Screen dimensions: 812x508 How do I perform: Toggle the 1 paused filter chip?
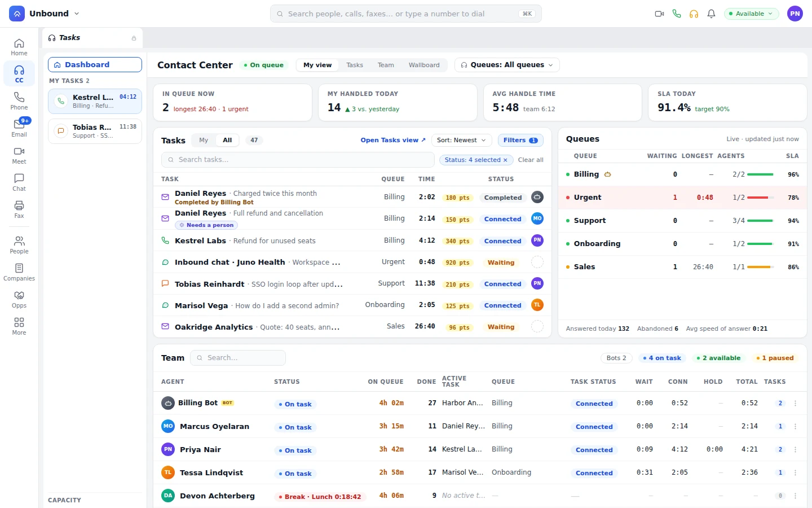click(775, 358)
